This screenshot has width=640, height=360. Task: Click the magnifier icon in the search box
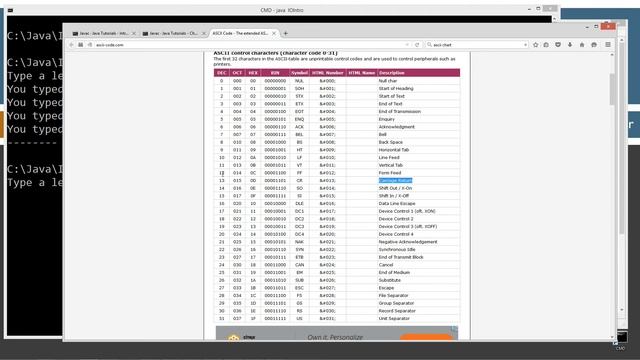click(429, 45)
